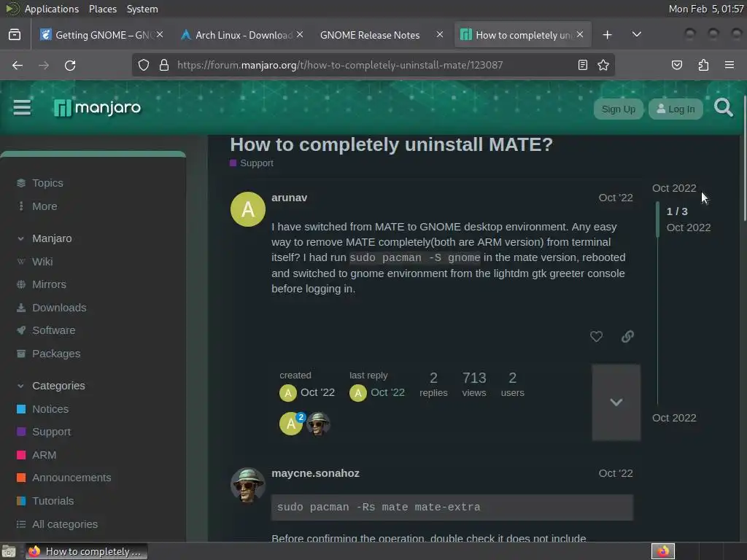Click the 713 views statistic
The width and height of the screenshot is (747, 560).
[x=474, y=384]
